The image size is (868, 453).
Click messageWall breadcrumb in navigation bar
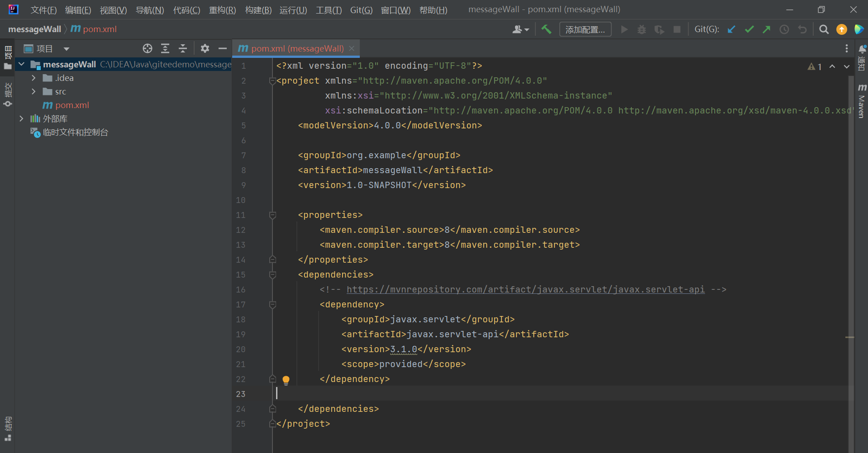tap(35, 29)
